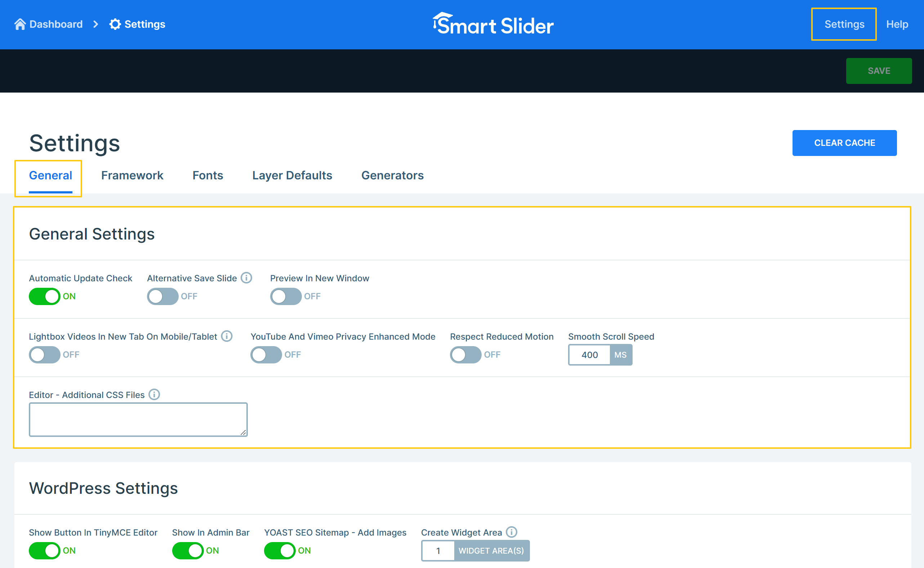The width and height of the screenshot is (924, 568).
Task: Disable YOAST SEO Sitemap Add Images
Action: [x=280, y=551]
